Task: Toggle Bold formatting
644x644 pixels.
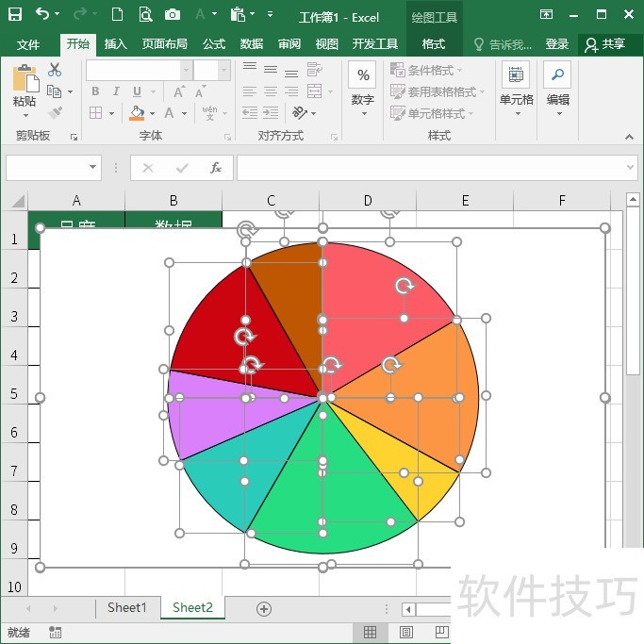Action: [x=95, y=91]
